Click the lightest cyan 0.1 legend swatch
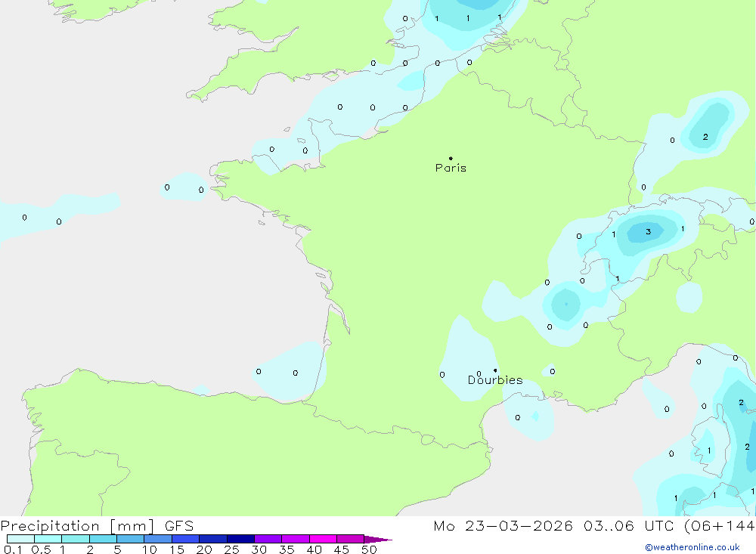 (20, 539)
